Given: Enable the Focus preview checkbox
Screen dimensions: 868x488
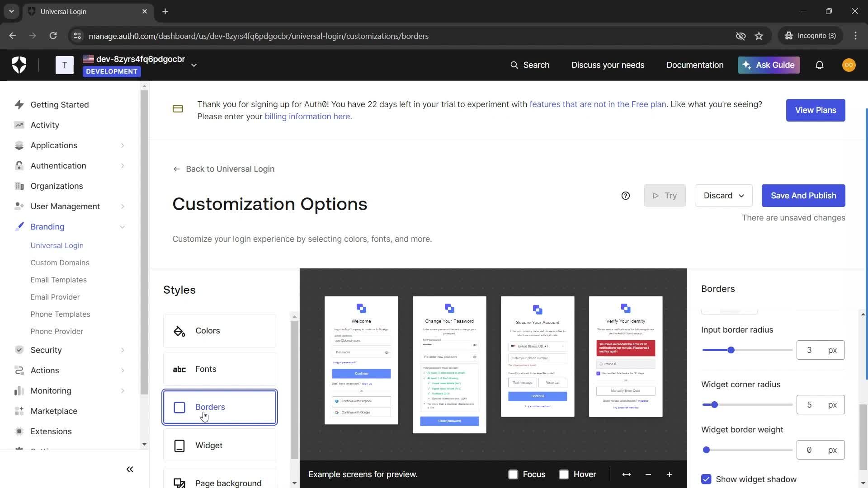Looking at the screenshot, I should click(513, 474).
